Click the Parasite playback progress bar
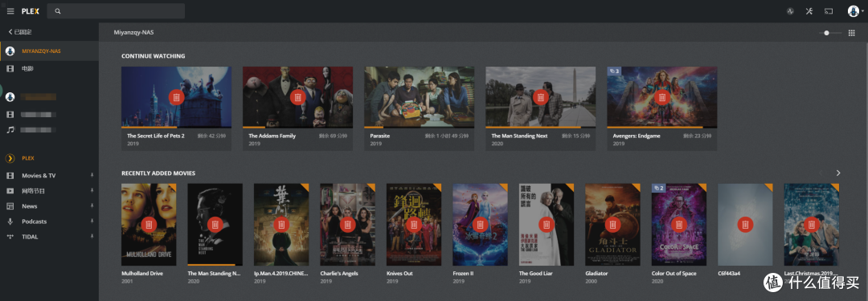868x301 pixels. [419, 128]
